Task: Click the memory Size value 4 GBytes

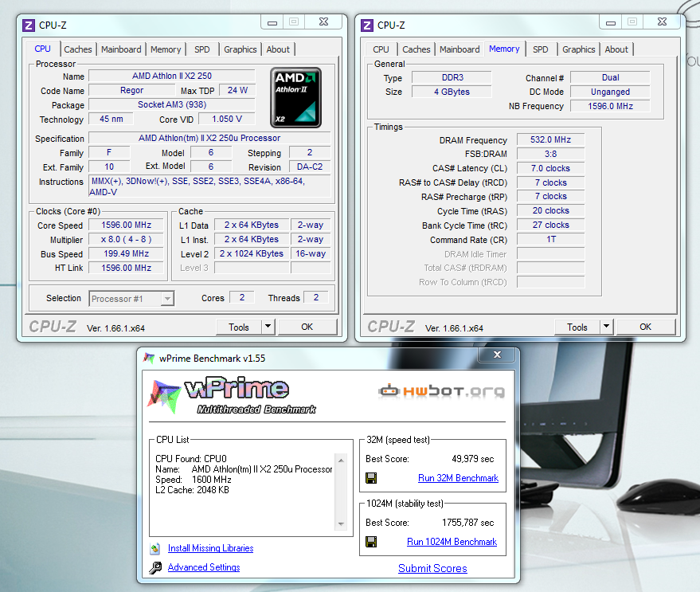Action: coord(452,92)
